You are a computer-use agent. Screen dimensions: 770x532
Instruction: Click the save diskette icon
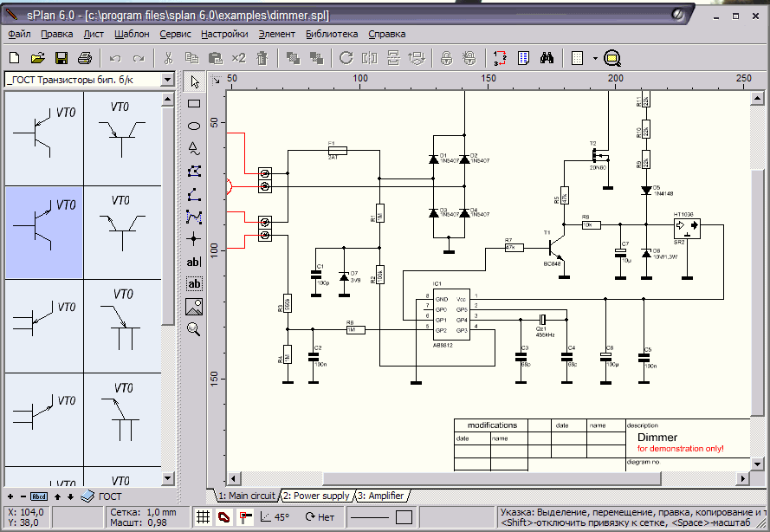click(x=61, y=58)
